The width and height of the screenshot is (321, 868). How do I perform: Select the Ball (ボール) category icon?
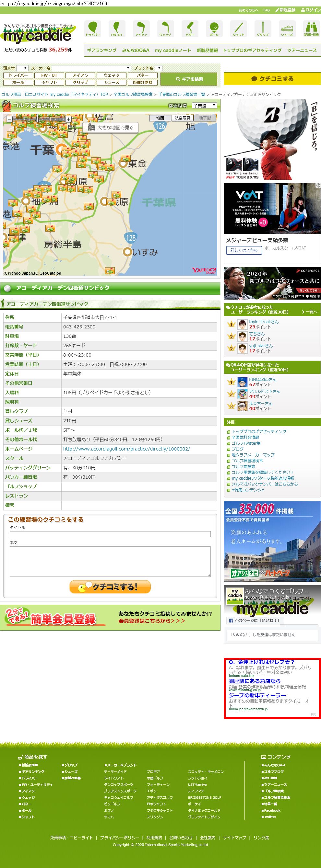tap(214, 28)
